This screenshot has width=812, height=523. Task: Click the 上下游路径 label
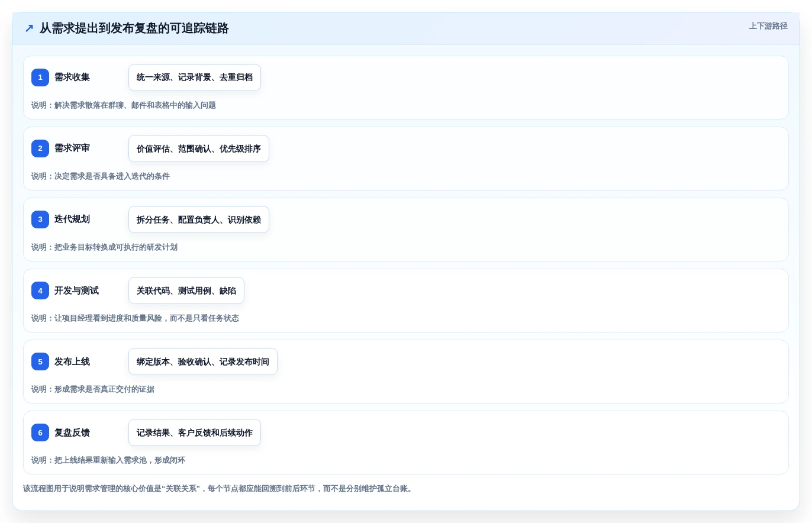pos(768,26)
